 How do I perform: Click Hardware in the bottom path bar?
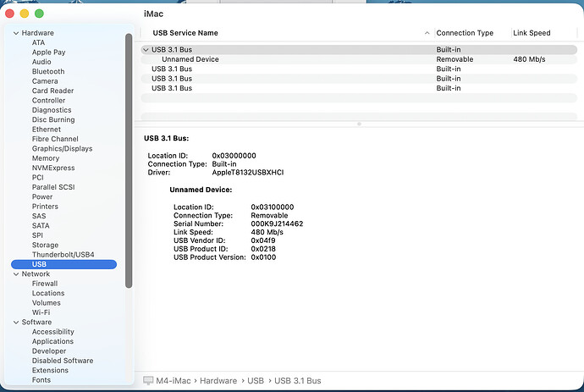coord(218,380)
